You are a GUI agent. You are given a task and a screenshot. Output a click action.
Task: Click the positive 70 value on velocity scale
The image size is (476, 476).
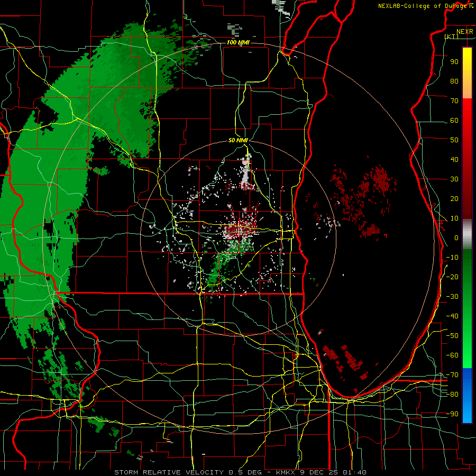click(x=454, y=101)
